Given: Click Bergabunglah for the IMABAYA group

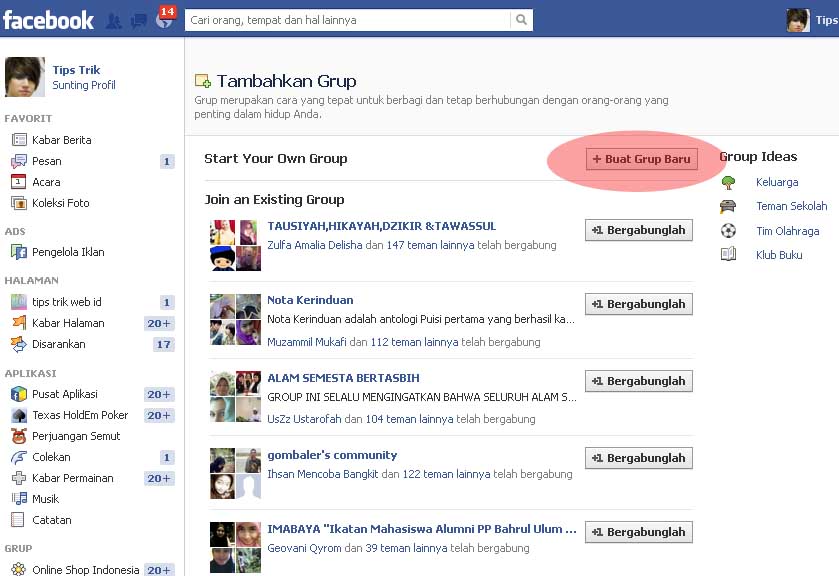Looking at the screenshot, I should click(639, 532).
